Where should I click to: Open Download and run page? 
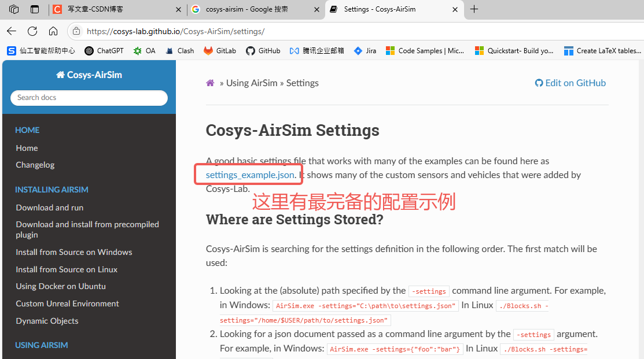tap(50, 208)
